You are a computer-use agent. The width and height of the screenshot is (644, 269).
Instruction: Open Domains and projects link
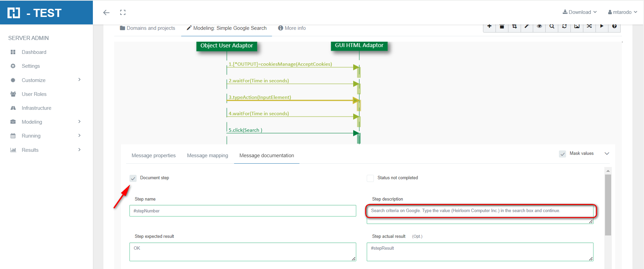147,28
